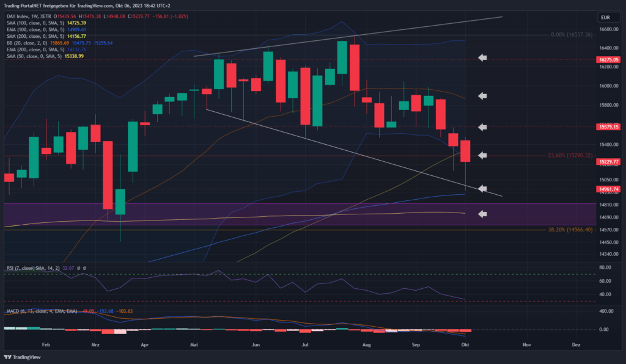
Task: Click the arrow inside the purple support zone
Action: click(x=482, y=214)
